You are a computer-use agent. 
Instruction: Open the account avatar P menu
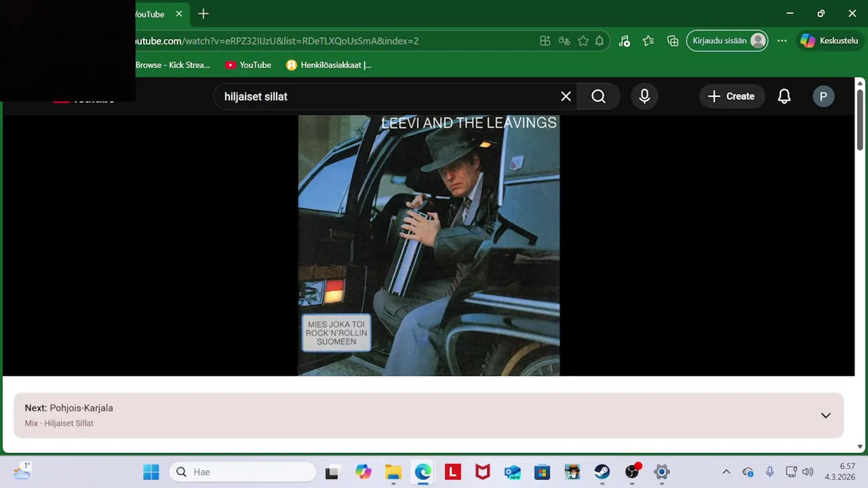click(x=823, y=96)
